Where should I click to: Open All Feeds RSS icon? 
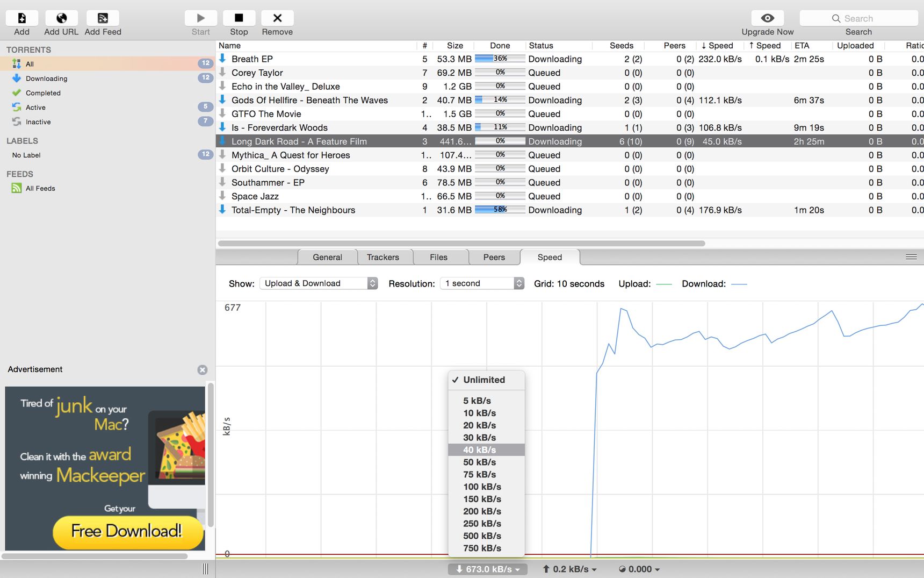pos(17,188)
